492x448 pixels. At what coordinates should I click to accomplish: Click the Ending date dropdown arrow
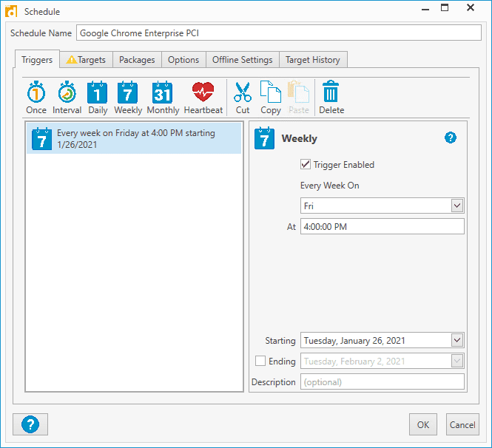(x=457, y=361)
